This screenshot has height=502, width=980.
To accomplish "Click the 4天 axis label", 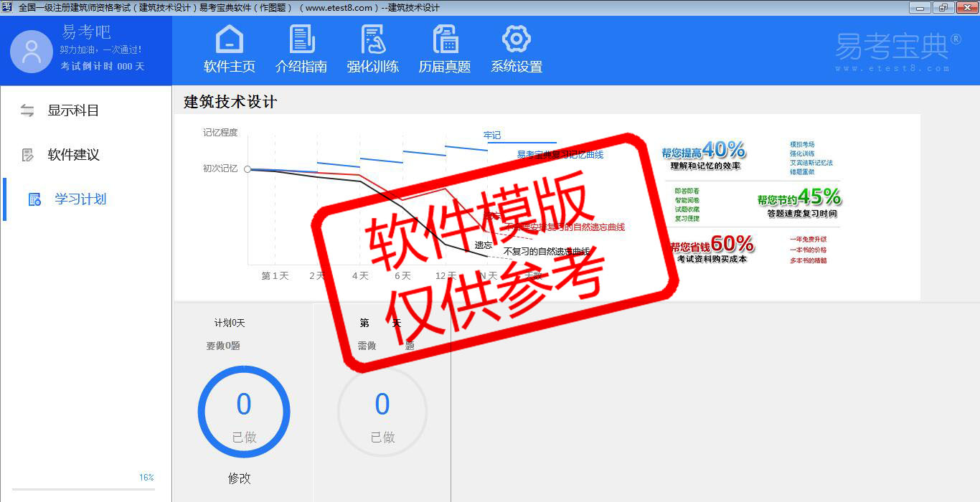I will 360,276.
